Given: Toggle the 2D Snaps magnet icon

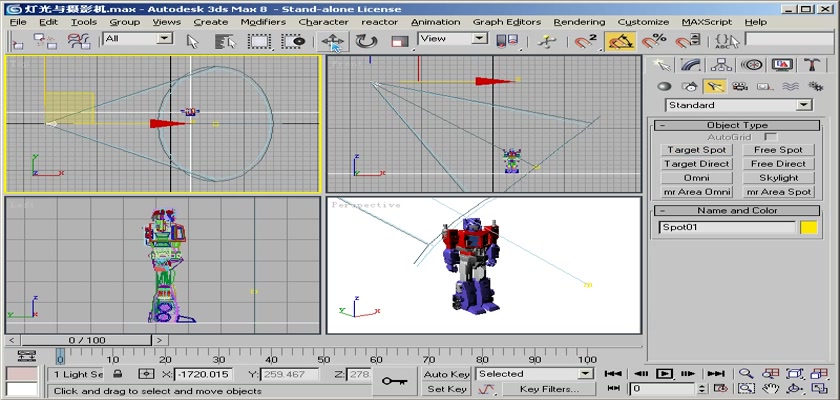Looking at the screenshot, I should point(586,41).
